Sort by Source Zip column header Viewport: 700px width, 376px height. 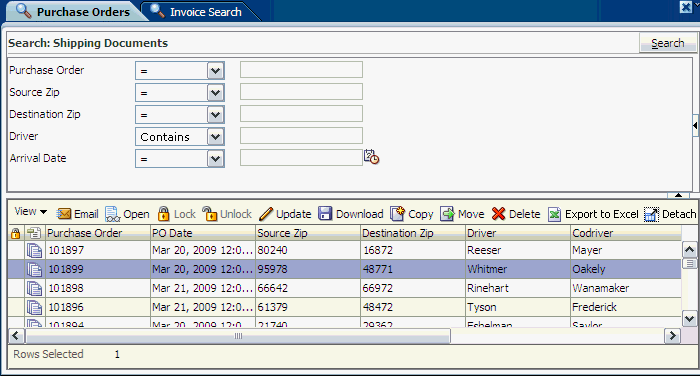click(x=308, y=233)
